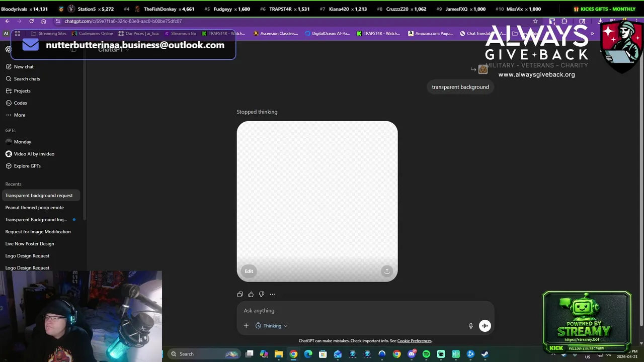644x362 pixels.
Task: Open the Codenames Online bookmark
Action: tap(92, 34)
